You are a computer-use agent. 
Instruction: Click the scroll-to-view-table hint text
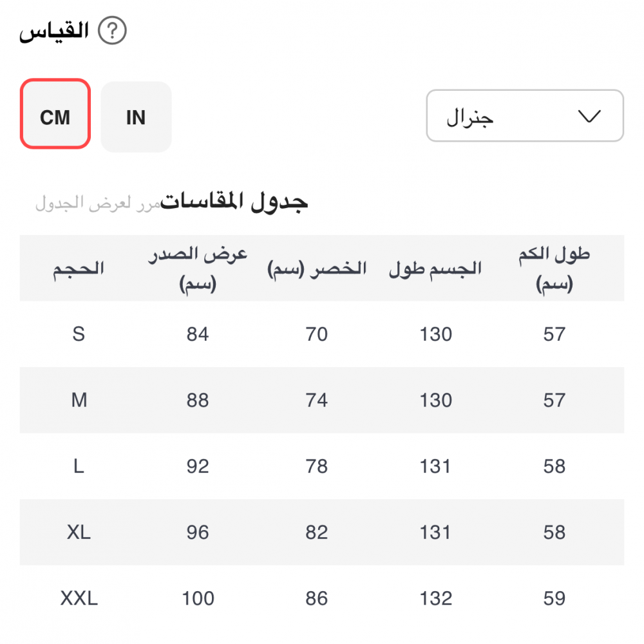coord(97,204)
